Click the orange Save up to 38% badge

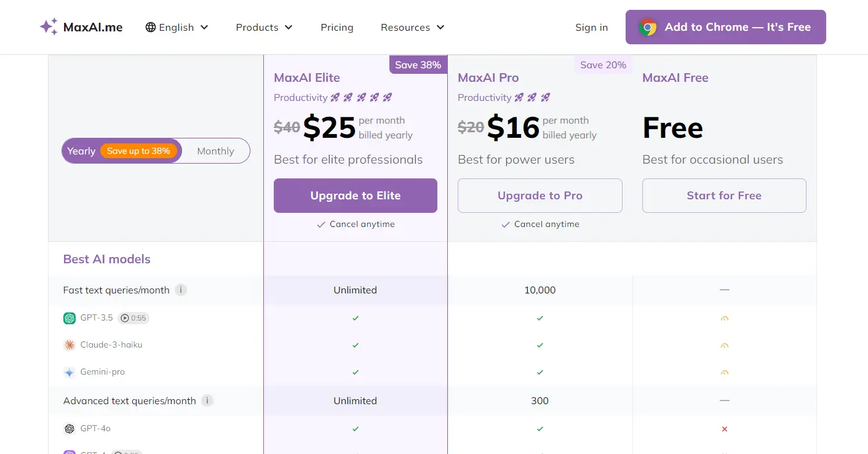click(138, 151)
